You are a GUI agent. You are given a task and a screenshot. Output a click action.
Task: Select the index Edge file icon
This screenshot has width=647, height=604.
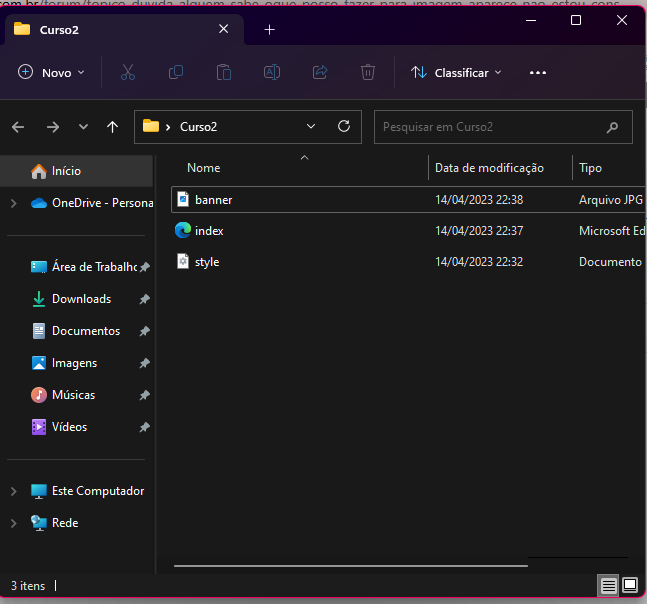point(183,230)
